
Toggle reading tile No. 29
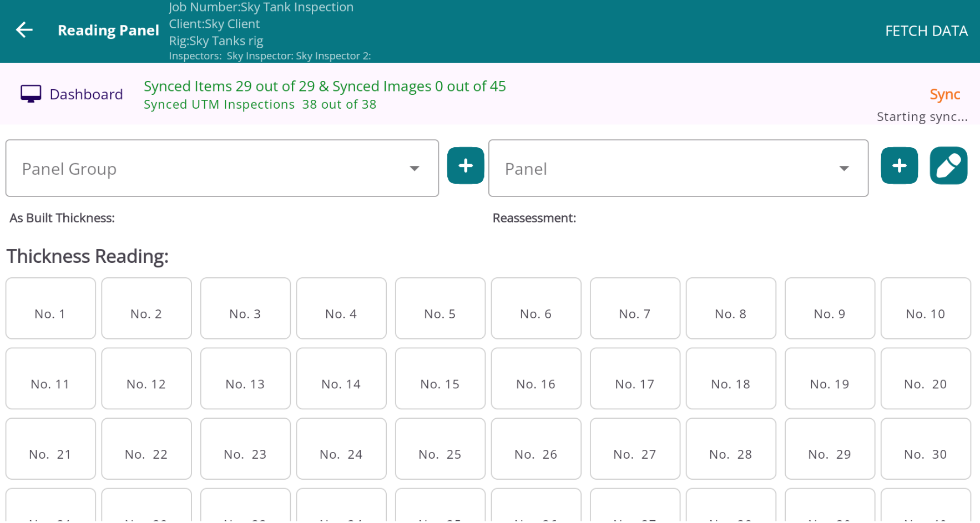(x=829, y=454)
